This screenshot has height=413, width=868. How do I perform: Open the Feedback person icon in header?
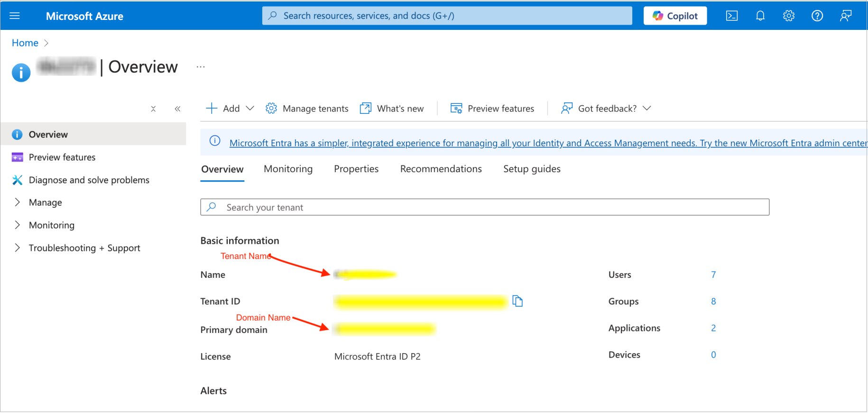tap(846, 16)
